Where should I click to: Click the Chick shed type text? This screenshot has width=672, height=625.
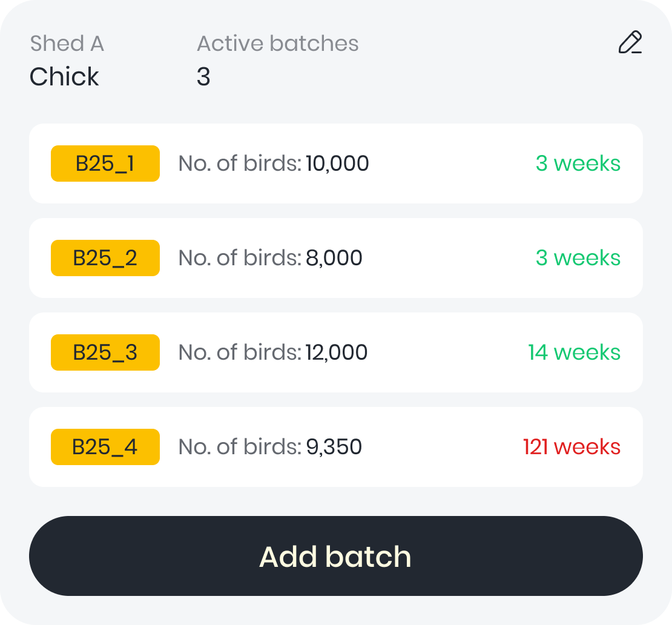[x=64, y=77]
